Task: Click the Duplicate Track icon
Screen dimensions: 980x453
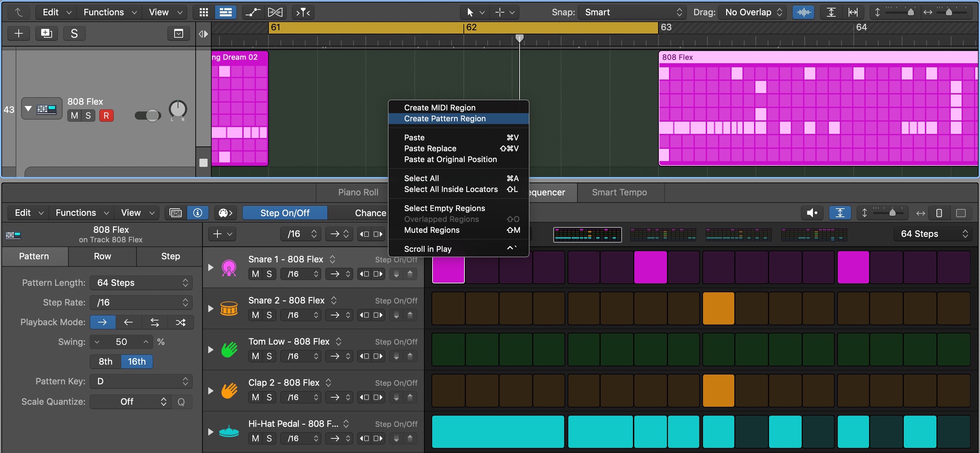Action: (x=46, y=33)
